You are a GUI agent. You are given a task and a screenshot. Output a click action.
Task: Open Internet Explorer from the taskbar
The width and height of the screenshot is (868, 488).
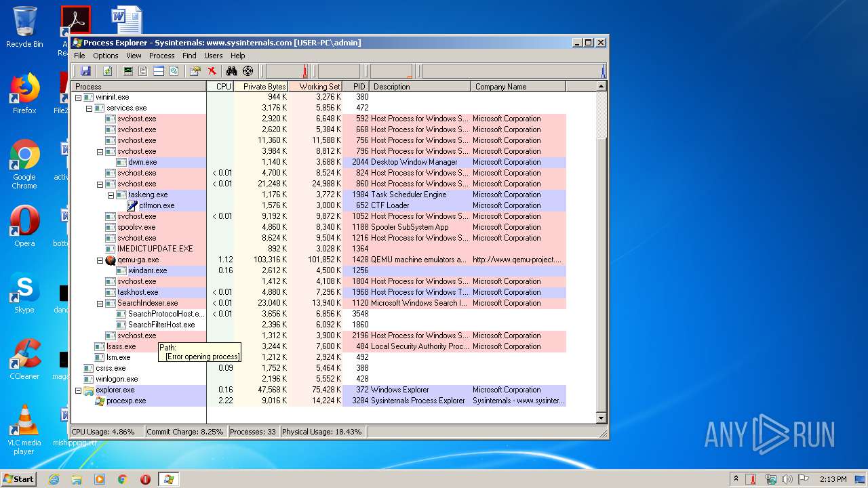click(x=54, y=479)
